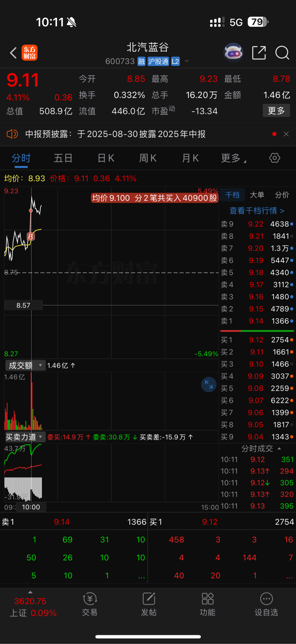The image size is (296, 644).
Task: Select 卖5 row at 9.18
Action: tap(257, 272)
